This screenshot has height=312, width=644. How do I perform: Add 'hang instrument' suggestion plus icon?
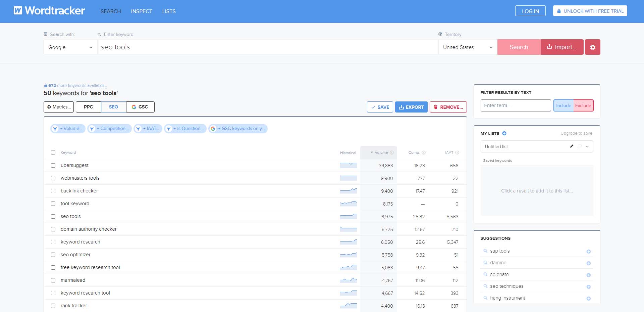click(588, 299)
